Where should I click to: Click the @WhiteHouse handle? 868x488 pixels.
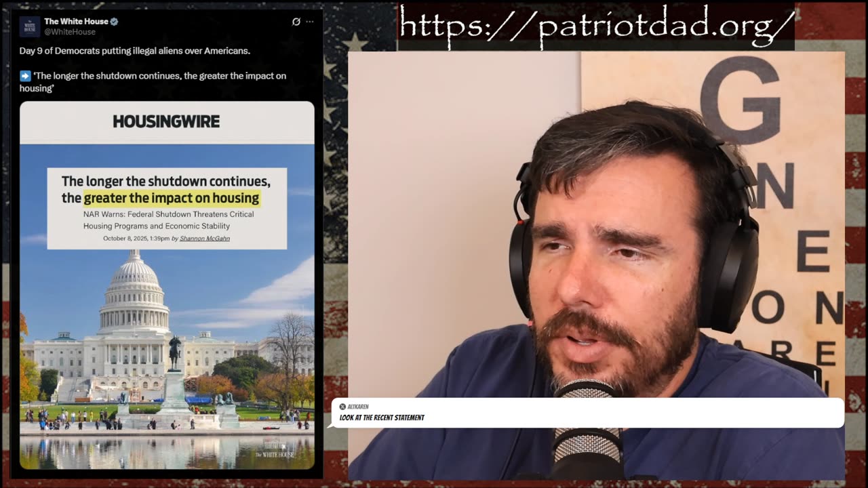pos(70,32)
